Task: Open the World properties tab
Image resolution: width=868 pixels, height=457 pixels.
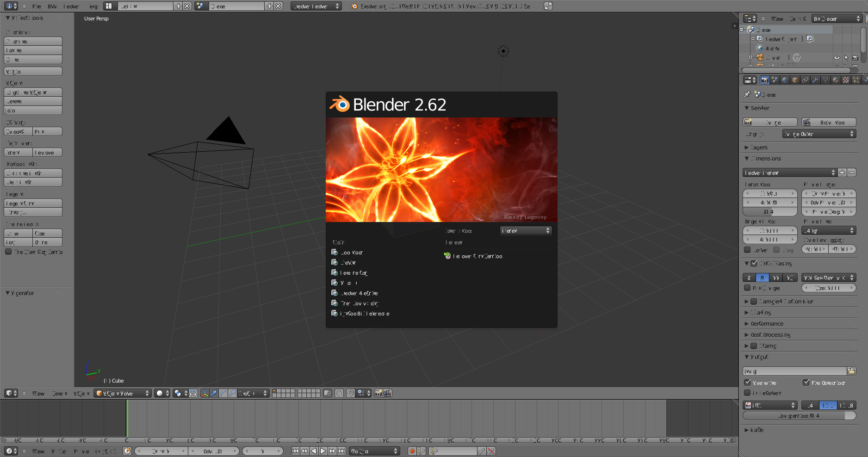Action: [x=785, y=80]
